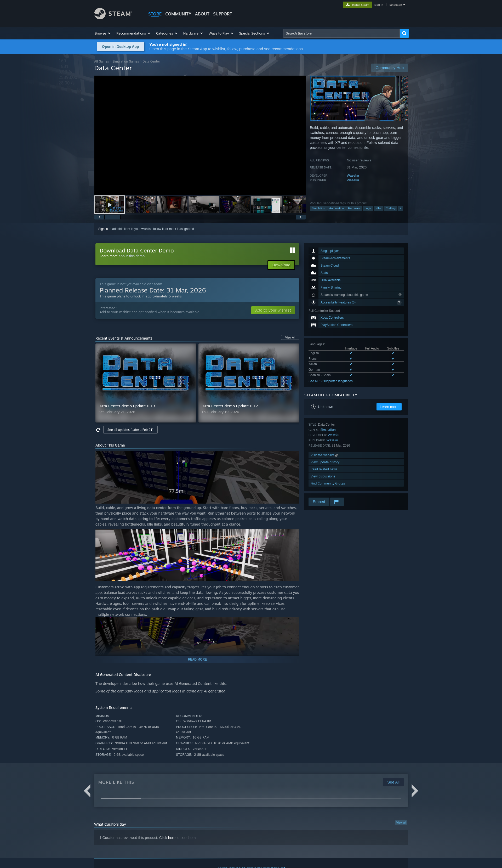The width and height of the screenshot is (502, 868).
Task: Expand the Browse dropdown menu
Action: [x=102, y=33]
